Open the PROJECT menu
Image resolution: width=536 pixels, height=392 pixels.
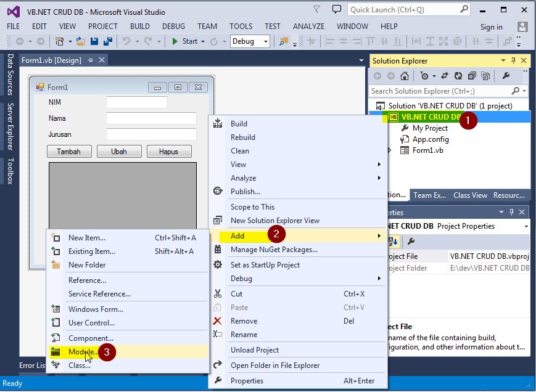(103, 27)
